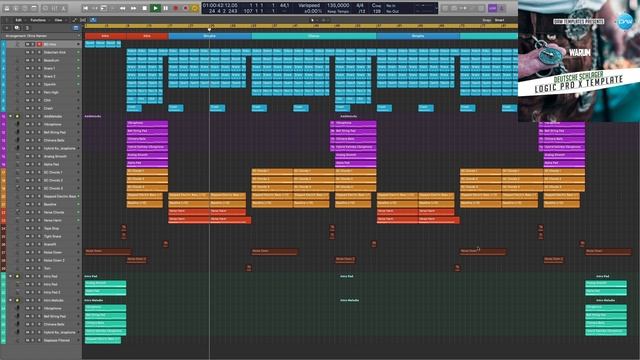The height and width of the screenshot is (360, 640).
Task: Open the Cmaj key signature field
Action: (x=376, y=6)
